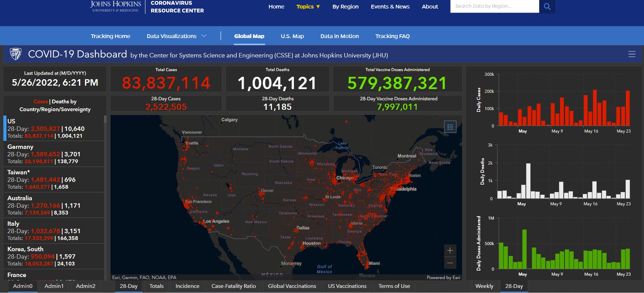Go to Tracking Home
Image resolution: width=644 pixels, height=293 pixels.
(x=110, y=36)
